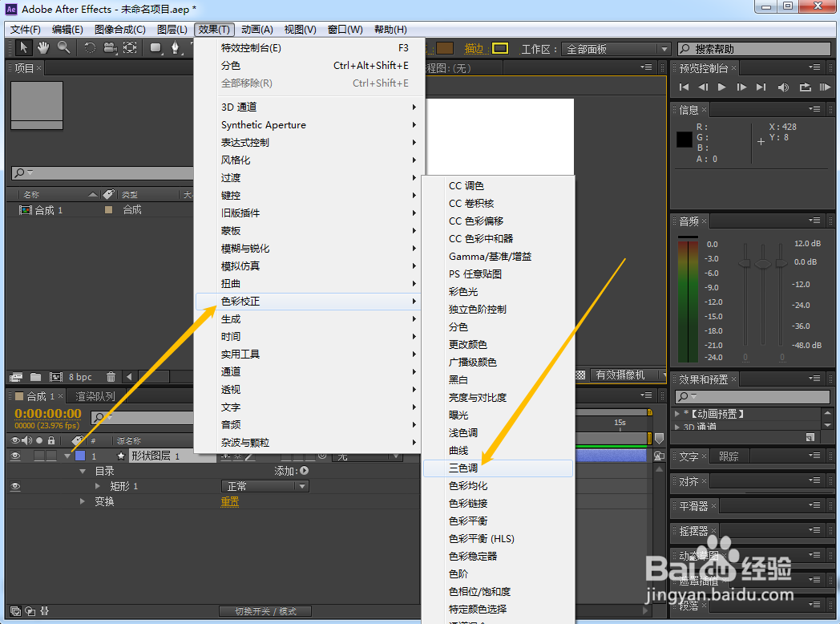Click the 8 bpc color depth toggle

click(x=80, y=377)
